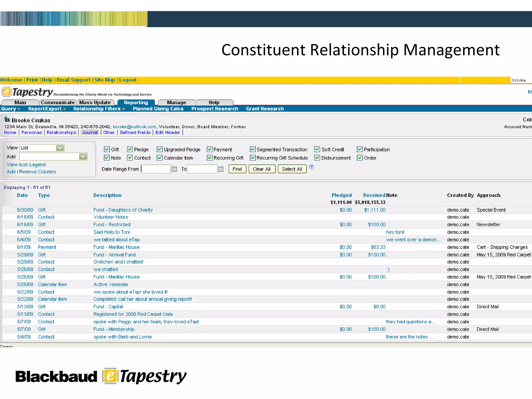Open the Add dropdown
The height and width of the screenshot is (399, 532).
[53, 156]
